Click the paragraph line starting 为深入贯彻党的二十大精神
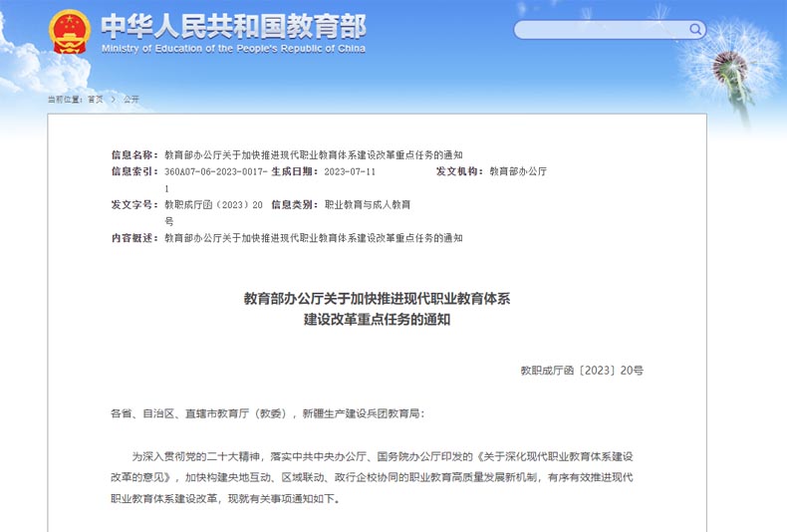787x532 pixels. click(382, 456)
